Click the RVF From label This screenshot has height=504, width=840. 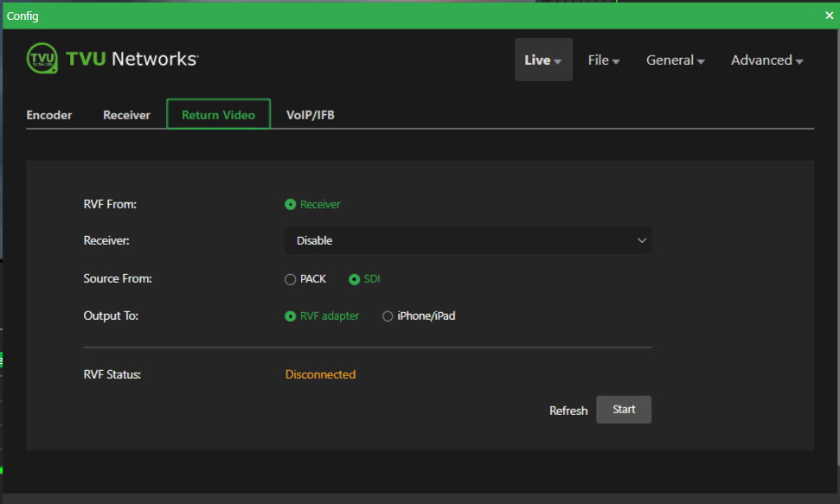110,204
